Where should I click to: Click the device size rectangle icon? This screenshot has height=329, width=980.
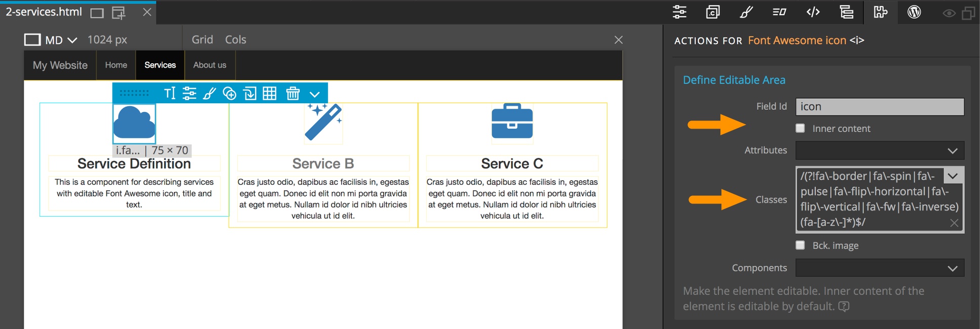coord(32,39)
